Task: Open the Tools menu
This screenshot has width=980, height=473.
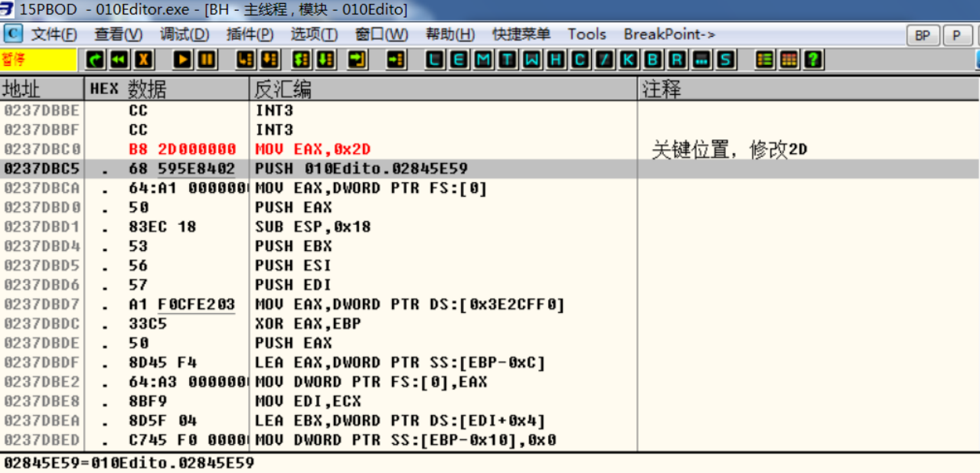Action: [x=586, y=34]
